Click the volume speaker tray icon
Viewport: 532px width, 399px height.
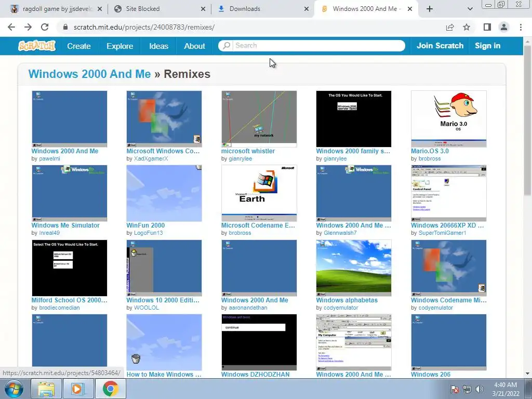click(x=479, y=389)
